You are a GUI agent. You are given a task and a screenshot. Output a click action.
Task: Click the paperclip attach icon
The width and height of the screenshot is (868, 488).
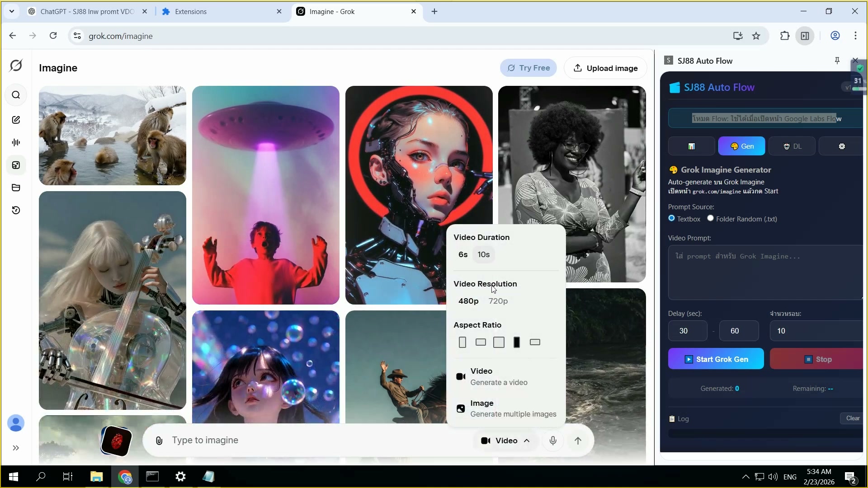click(x=159, y=441)
